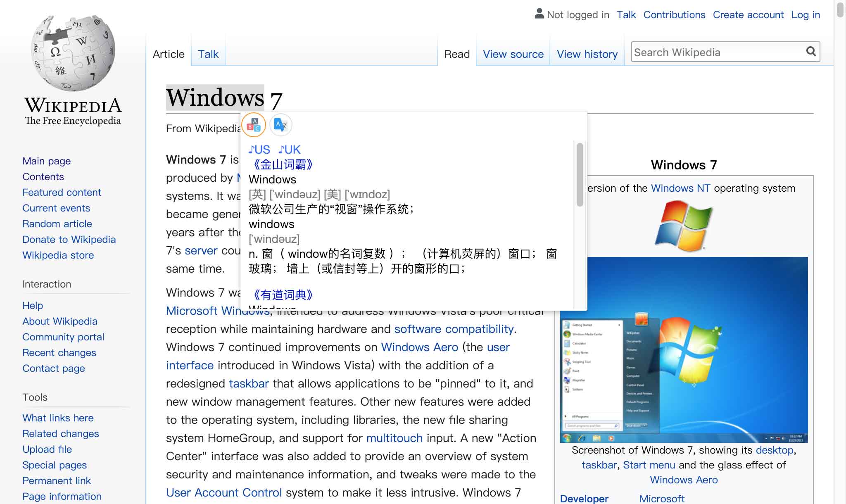The width and height of the screenshot is (846, 504).
Task: Open Special pages link
Action: point(55,465)
